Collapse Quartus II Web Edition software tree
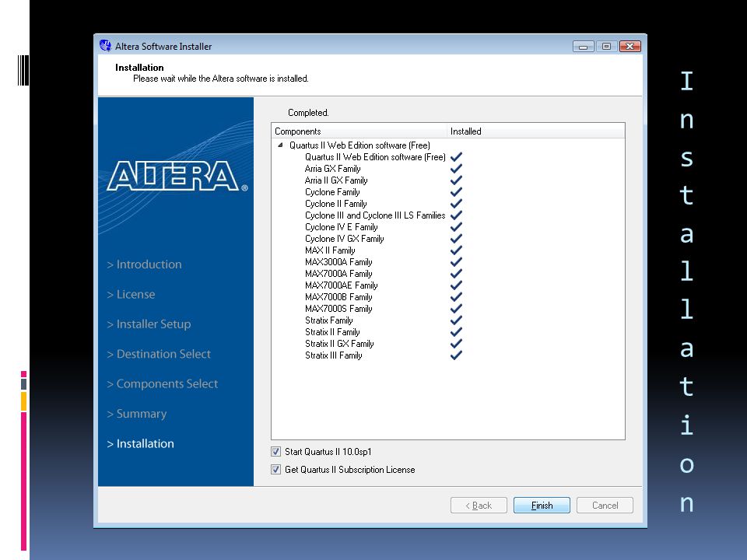This screenshot has width=747, height=560. (x=280, y=145)
